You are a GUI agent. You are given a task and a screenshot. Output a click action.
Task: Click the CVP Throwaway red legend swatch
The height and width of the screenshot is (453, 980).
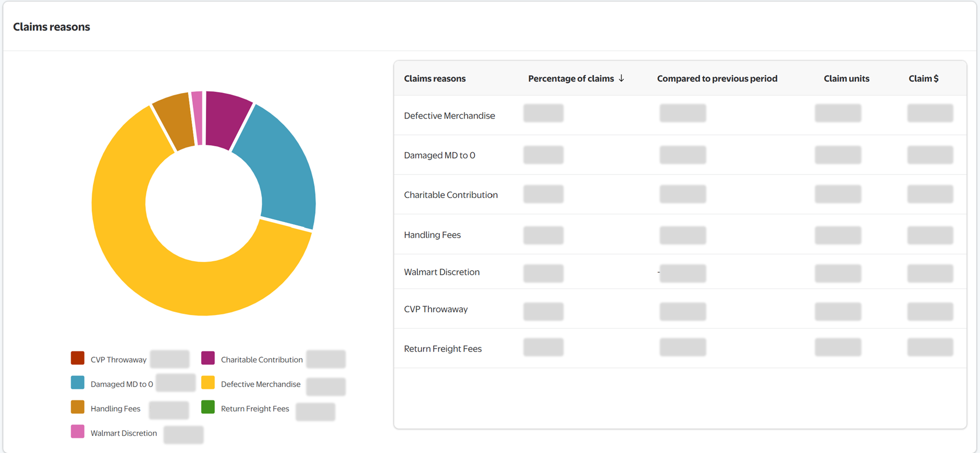78,358
